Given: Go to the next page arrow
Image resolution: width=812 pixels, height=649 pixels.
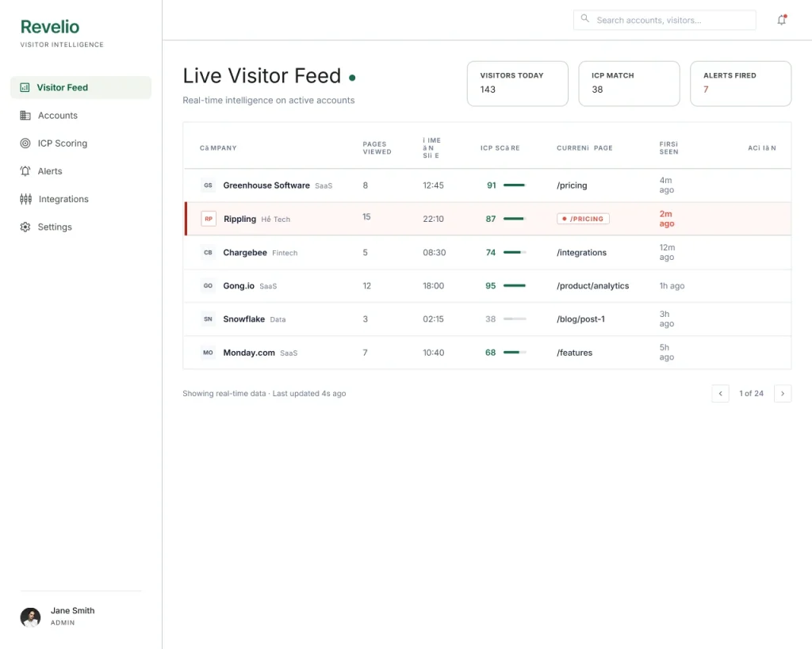Looking at the screenshot, I should point(783,393).
